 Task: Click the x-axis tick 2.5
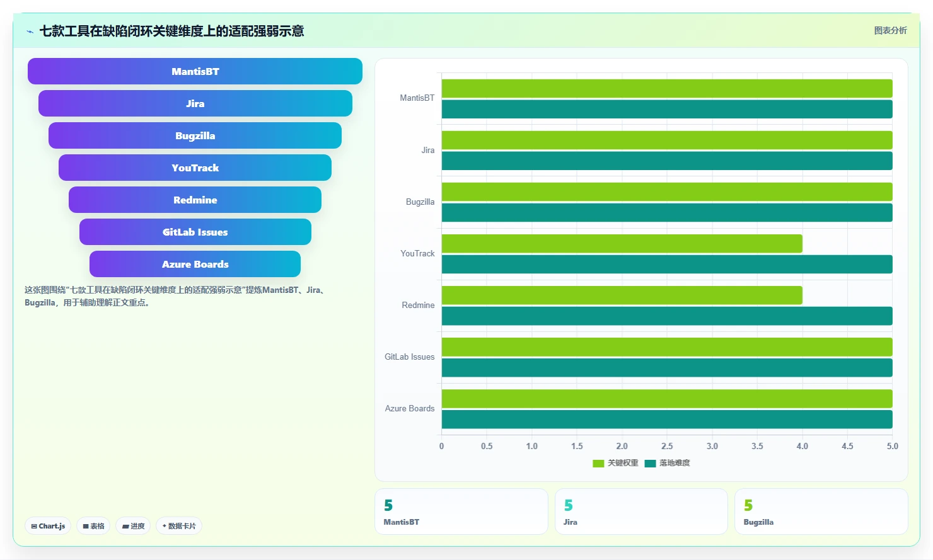tap(667, 446)
